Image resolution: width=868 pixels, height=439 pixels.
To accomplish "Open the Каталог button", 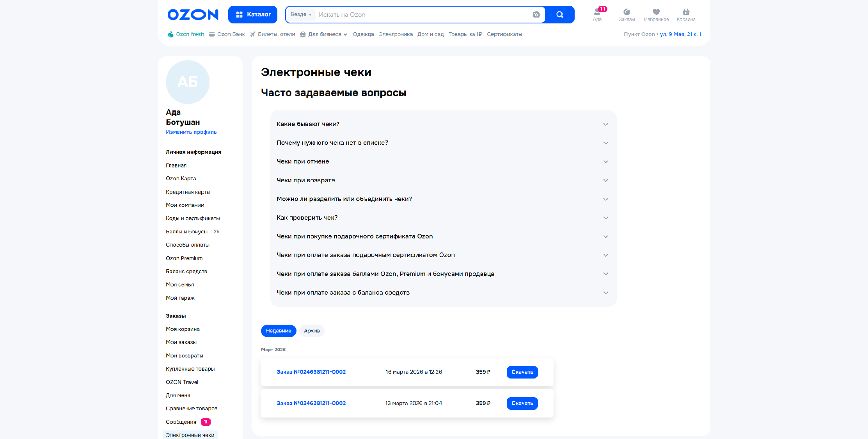I will (253, 15).
